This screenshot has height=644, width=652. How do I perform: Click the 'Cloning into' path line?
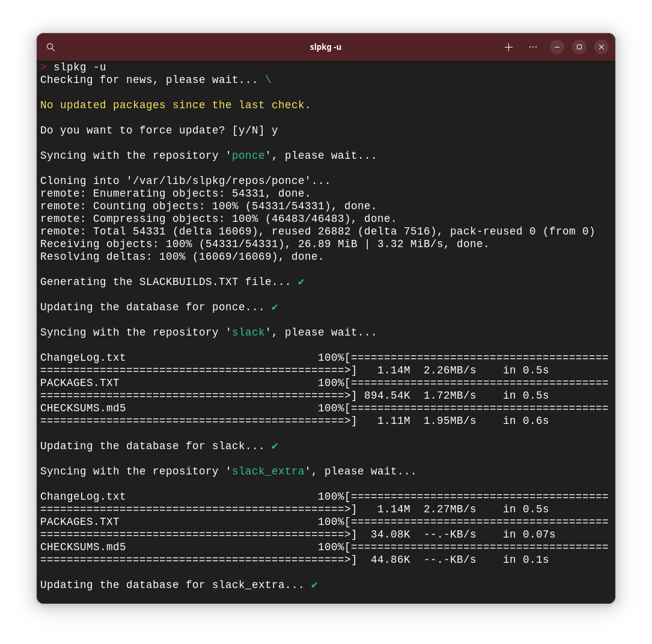(x=185, y=181)
